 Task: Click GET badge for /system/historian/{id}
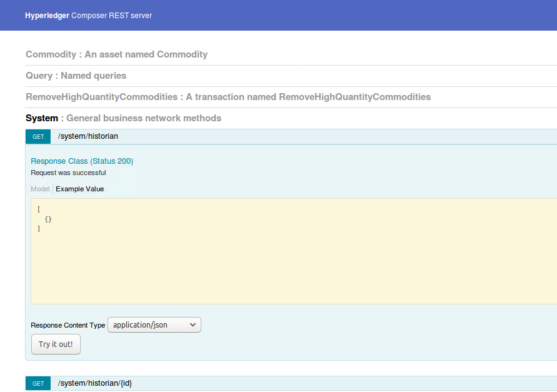pos(38,384)
